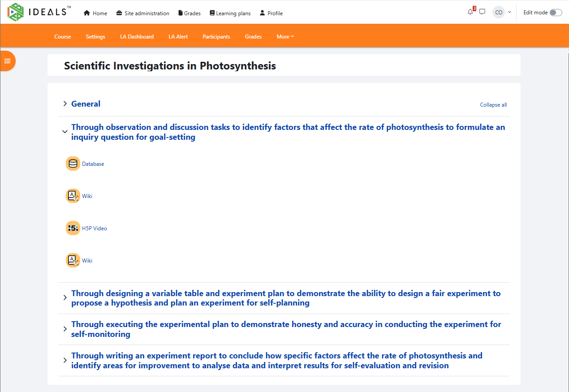Image resolution: width=569 pixels, height=392 pixels.
Task: Click the IDEALS logo
Action: click(39, 12)
